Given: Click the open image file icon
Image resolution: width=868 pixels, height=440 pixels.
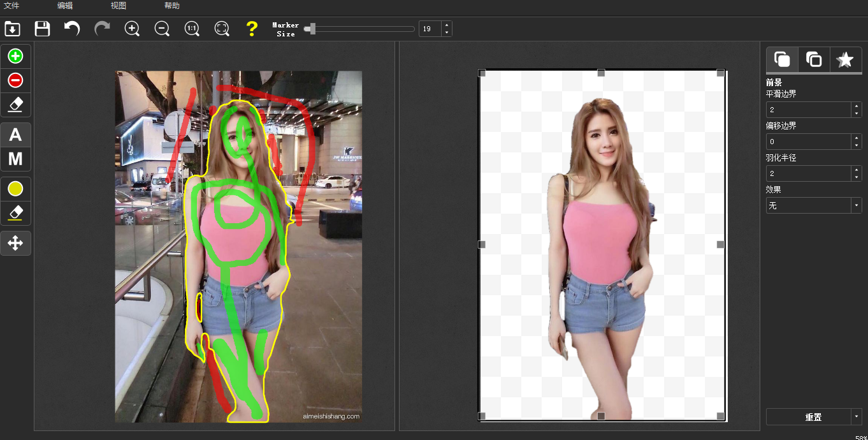Looking at the screenshot, I should (x=12, y=29).
